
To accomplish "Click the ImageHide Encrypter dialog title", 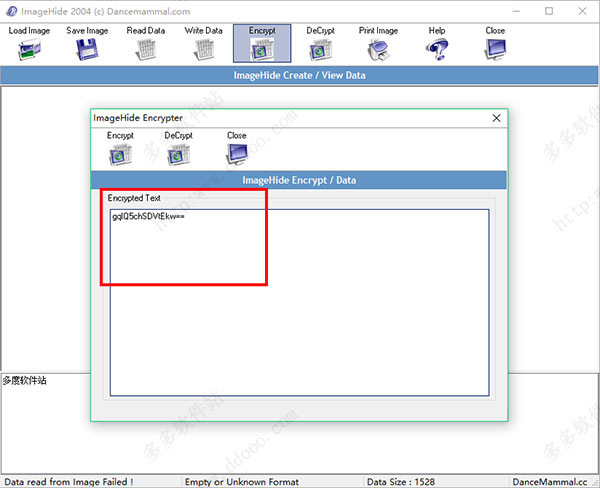I will (x=138, y=118).
